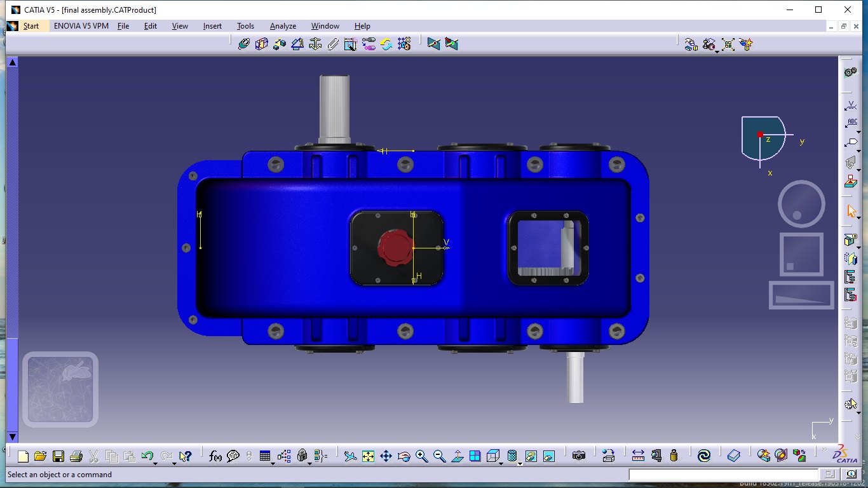Open the Analyze menu
This screenshot has width=868, height=488.
click(283, 26)
